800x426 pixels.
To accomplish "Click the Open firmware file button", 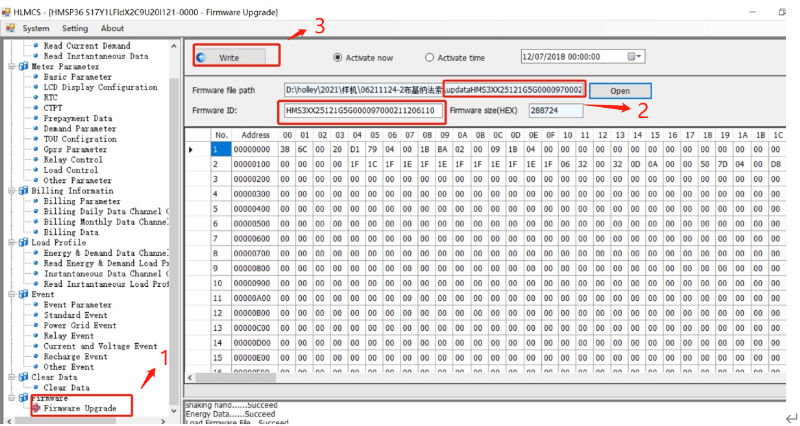I will click(x=620, y=91).
